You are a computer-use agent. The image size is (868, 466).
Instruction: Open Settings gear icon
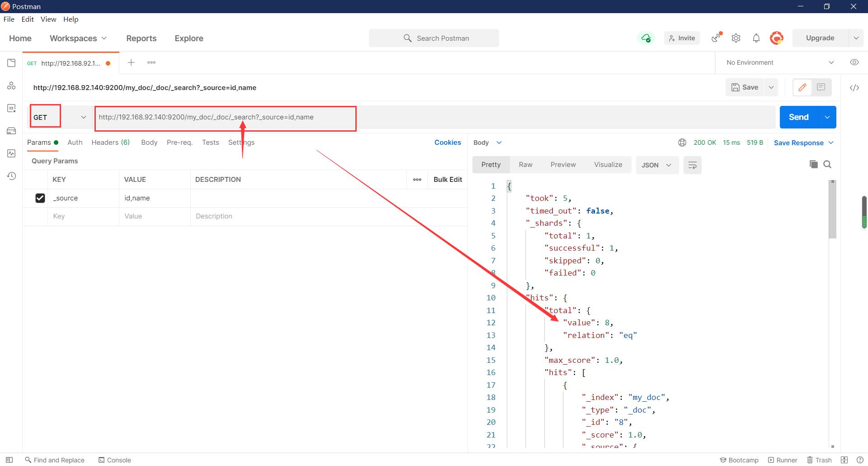[x=736, y=38]
